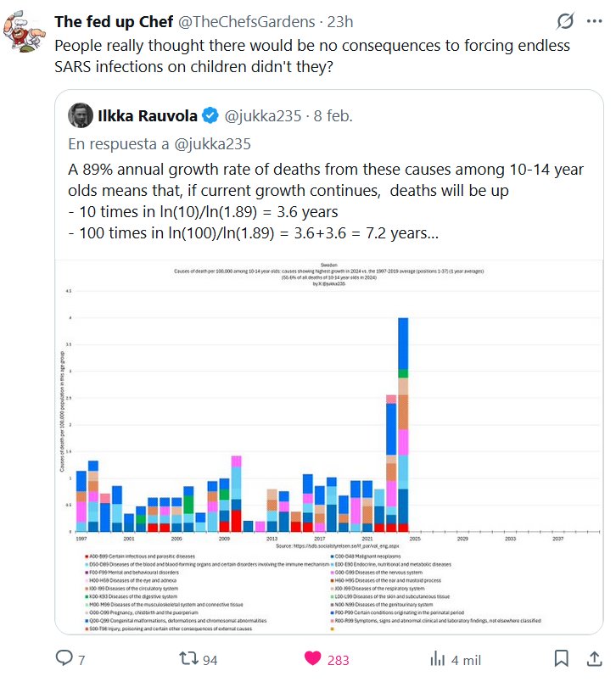Open post analytics via the bar chart icon
Screen dimensions: 616x682
pyautogui.click(x=439, y=659)
